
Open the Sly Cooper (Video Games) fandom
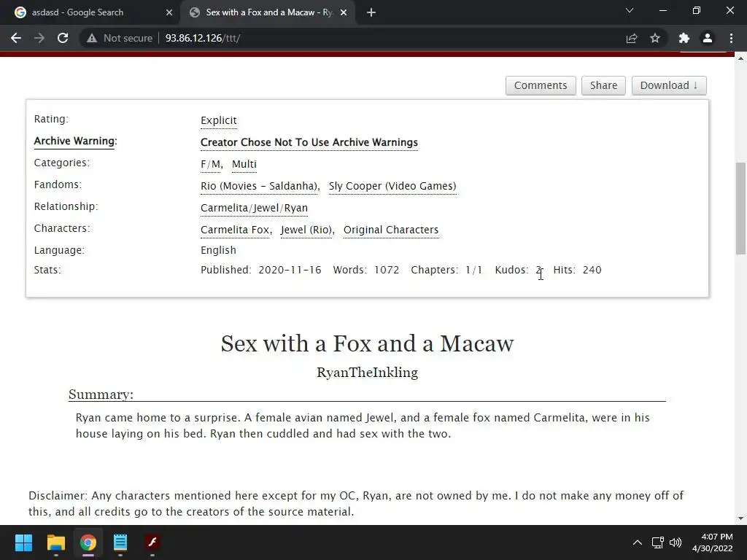[x=392, y=186]
